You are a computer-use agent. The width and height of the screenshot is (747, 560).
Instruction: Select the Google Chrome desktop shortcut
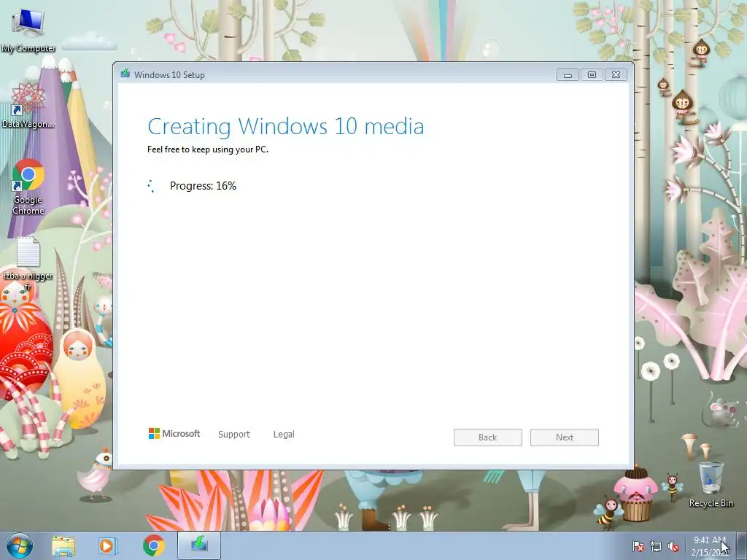(28, 187)
